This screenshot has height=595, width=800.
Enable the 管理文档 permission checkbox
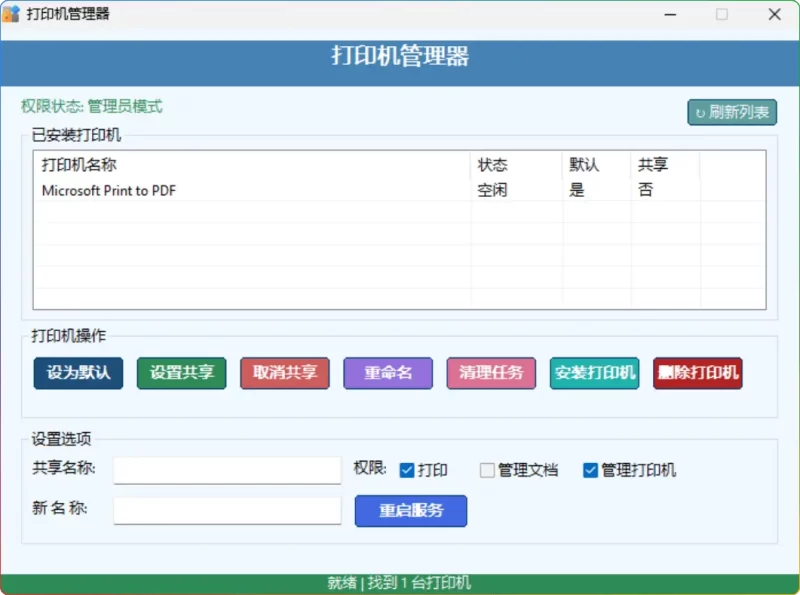(x=488, y=470)
